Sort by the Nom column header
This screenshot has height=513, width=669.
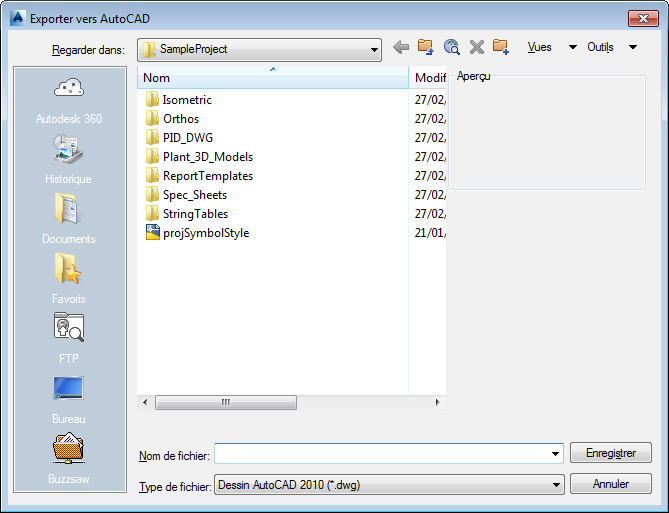pos(273,77)
